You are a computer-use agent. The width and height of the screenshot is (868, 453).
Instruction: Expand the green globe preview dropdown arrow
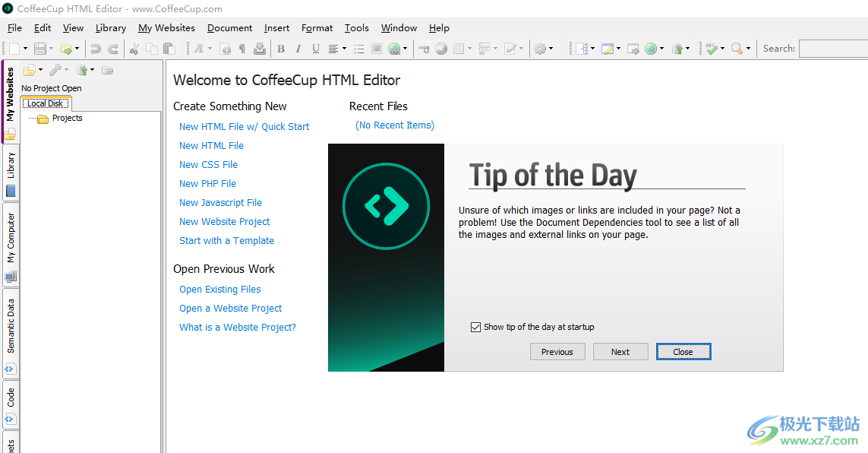click(x=661, y=49)
